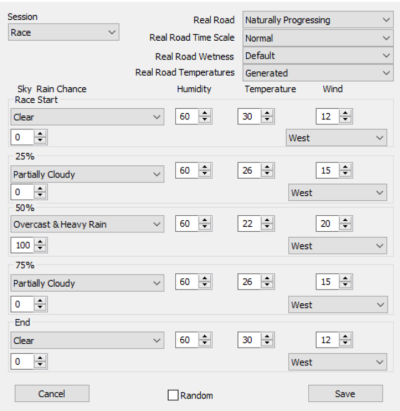Click the 50% temperature field showing 22
Viewport: 400px width, 411px height.
click(249, 223)
